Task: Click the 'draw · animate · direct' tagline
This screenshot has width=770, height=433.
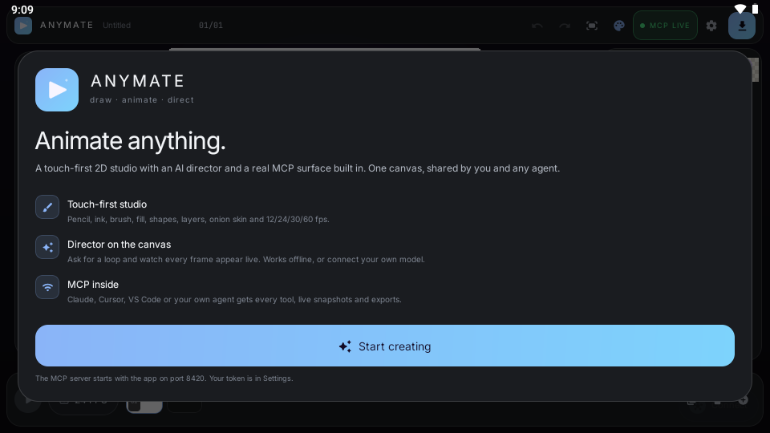Action: [x=142, y=100]
